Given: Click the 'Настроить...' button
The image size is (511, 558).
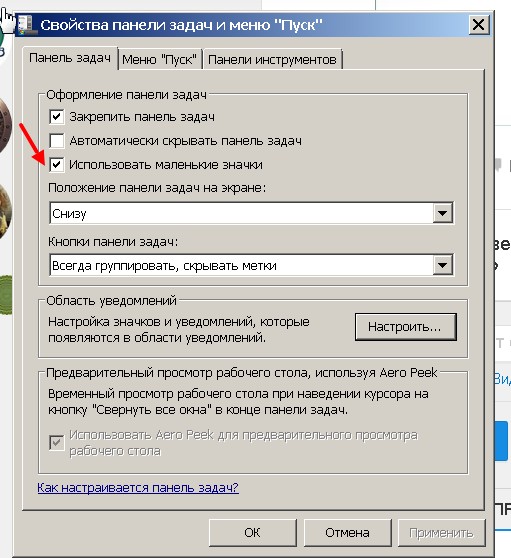Looking at the screenshot, I should click(x=405, y=327).
